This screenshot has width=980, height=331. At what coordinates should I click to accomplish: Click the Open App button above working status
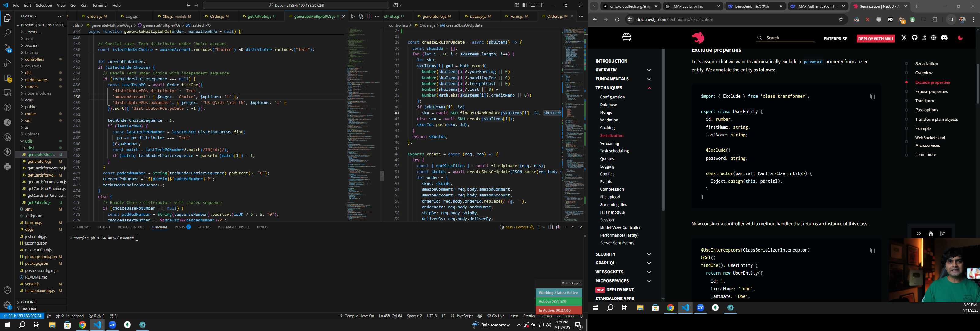pos(571,283)
